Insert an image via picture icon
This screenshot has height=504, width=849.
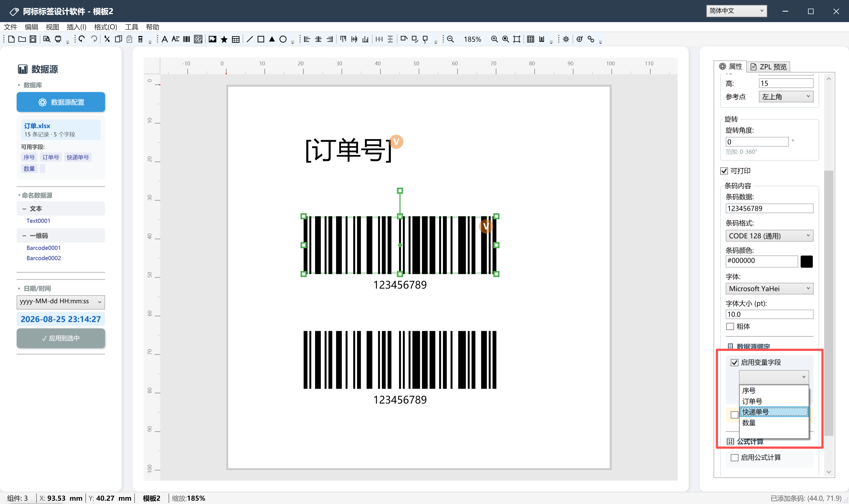coord(213,40)
